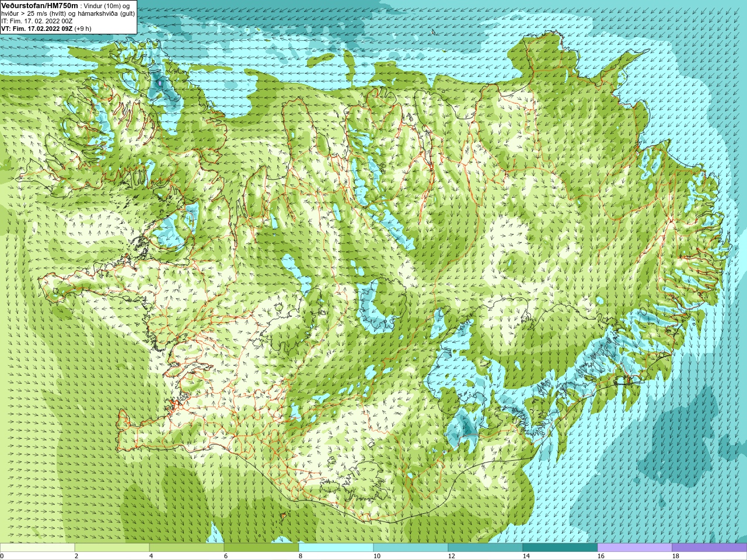Click the legend scale label '12'

[x=451, y=556]
